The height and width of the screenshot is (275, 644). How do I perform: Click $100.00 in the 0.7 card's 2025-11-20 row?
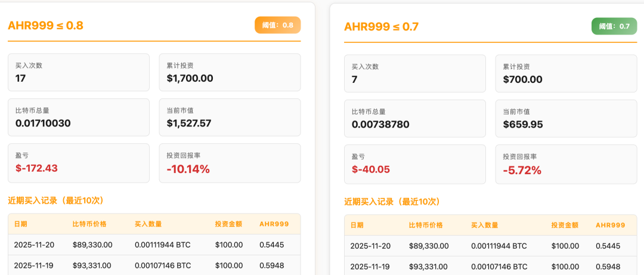point(565,246)
